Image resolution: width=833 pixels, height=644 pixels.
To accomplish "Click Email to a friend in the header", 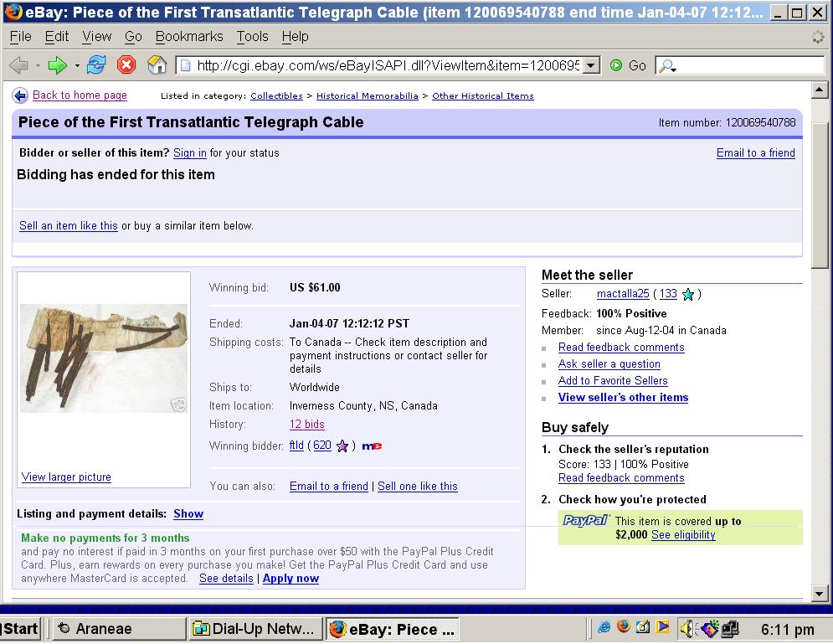I will click(x=755, y=153).
